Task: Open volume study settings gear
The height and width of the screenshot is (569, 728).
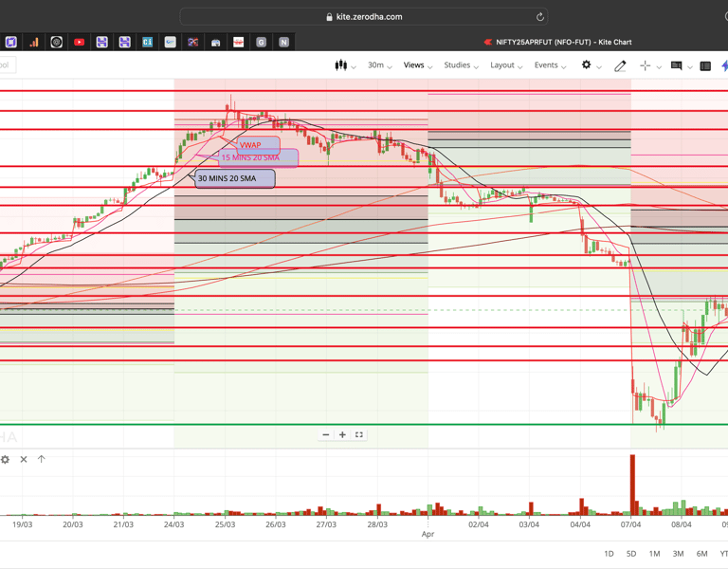Action: [x=5, y=459]
